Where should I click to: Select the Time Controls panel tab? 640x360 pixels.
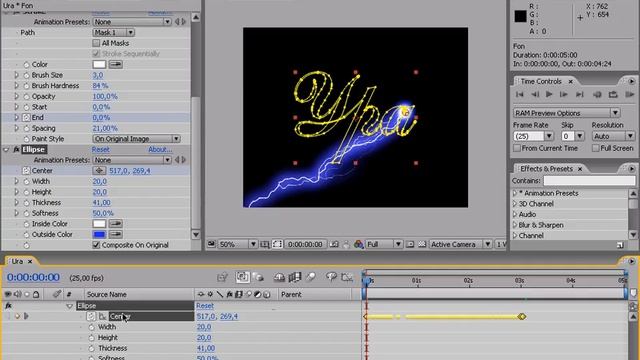[x=541, y=81]
